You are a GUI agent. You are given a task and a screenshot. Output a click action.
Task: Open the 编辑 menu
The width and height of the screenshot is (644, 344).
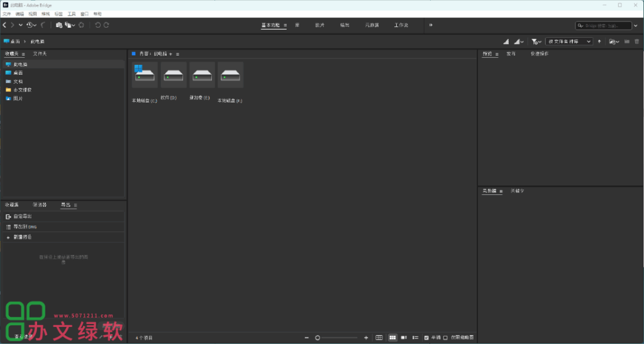pyautogui.click(x=19, y=14)
